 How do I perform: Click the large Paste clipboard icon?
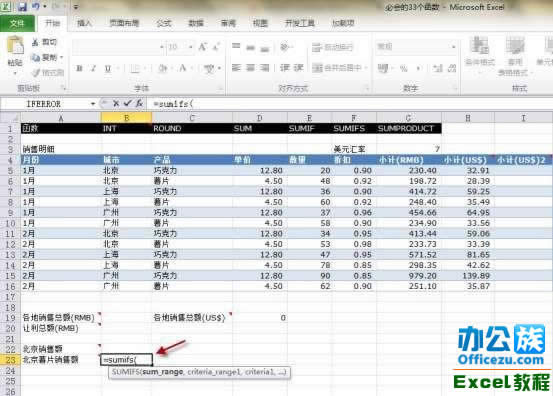pyautogui.click(x=15, y=46)
